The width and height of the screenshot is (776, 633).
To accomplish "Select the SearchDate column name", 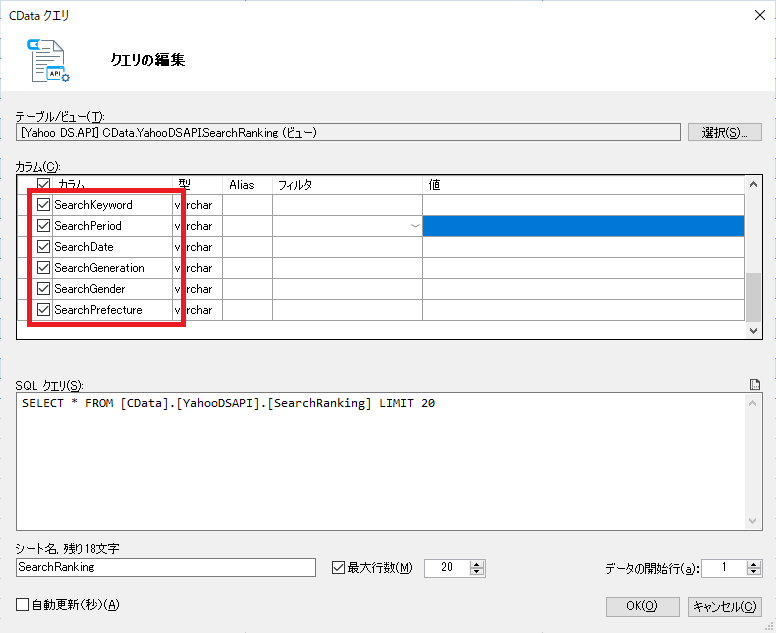I will click(84, 247).
